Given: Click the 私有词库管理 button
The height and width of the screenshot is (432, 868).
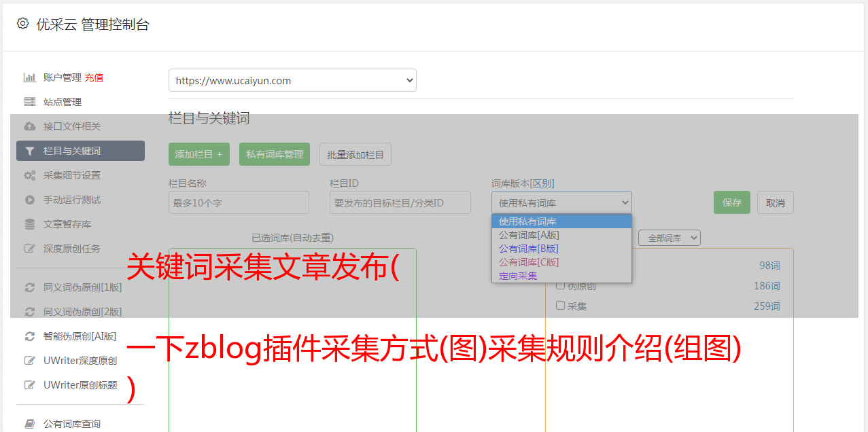Looking at the screenshot, I should 275,154.
